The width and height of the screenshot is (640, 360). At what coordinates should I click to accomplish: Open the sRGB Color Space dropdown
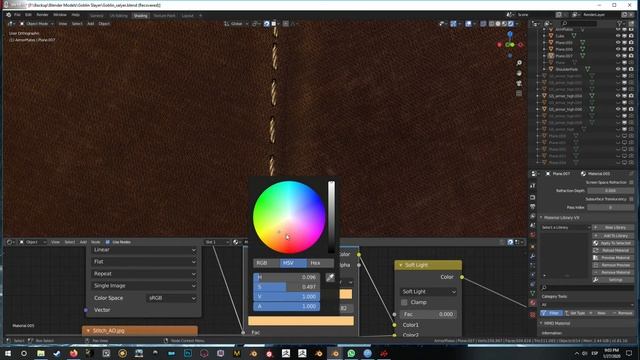click(172, 298)
